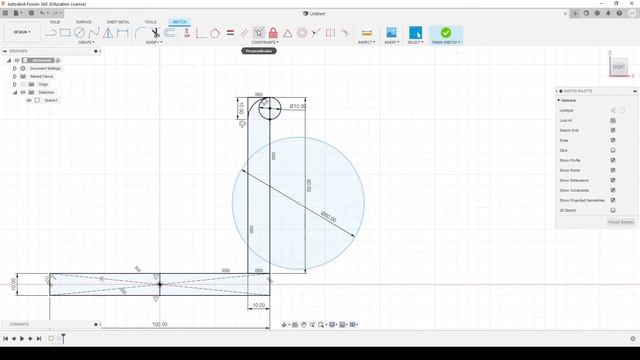Switch to the SOLID tab
Image resolution: width=640 pixels, height=360 pixels.
coord(55,22)
